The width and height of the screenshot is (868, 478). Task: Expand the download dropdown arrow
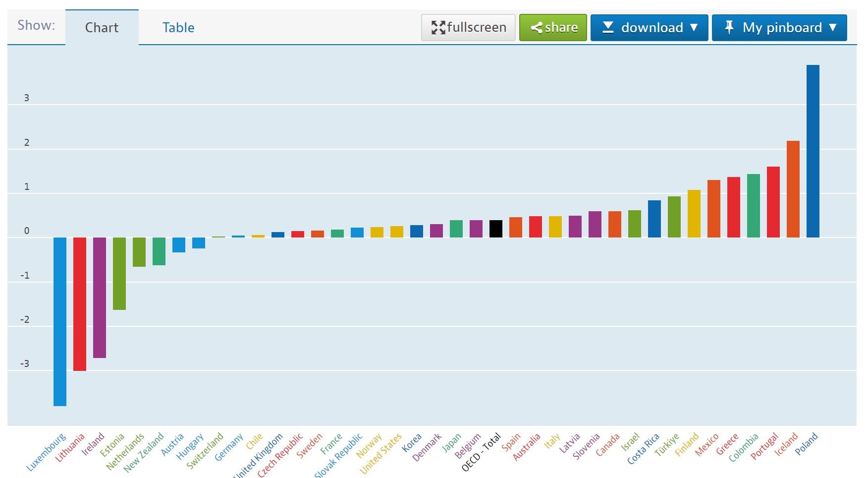[694, 28]
